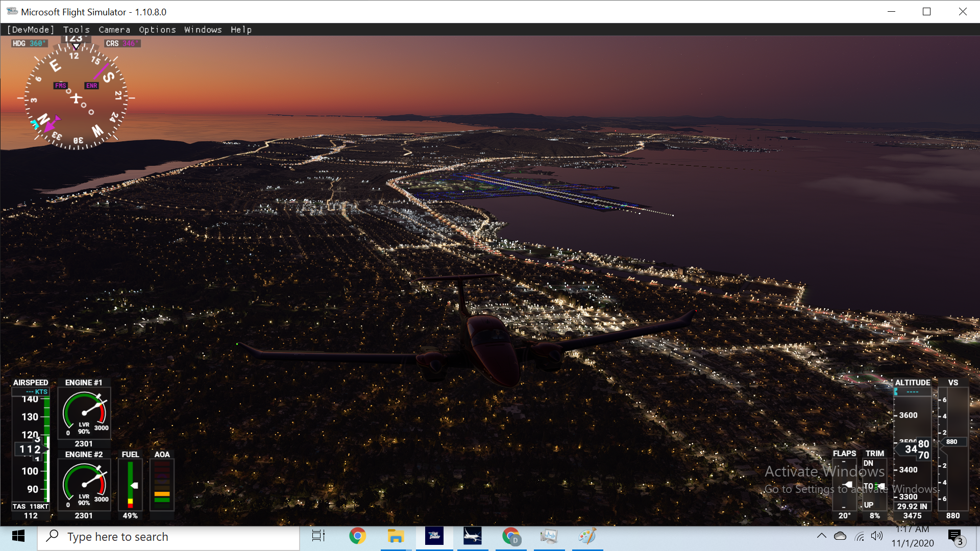Screen dimensions: 980x551
Task: Click the airspeed tape at 130
Action: pyautogui.click(x=30, y=417)
